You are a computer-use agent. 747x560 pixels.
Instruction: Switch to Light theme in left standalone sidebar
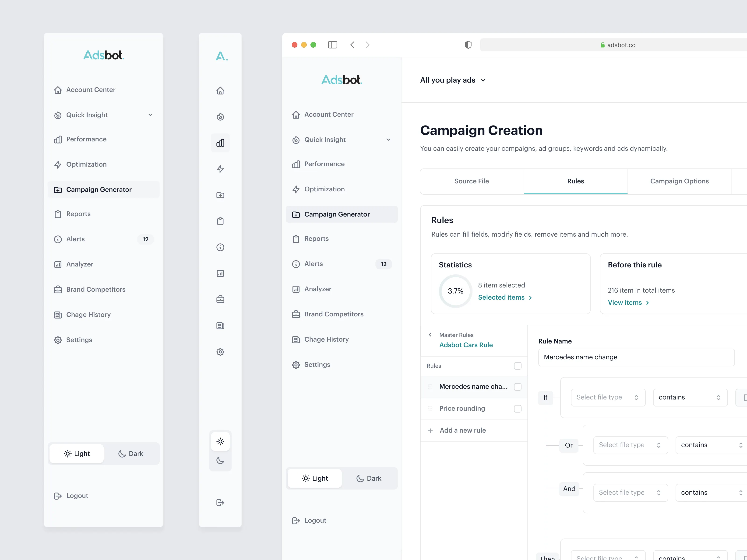[77, 454]
